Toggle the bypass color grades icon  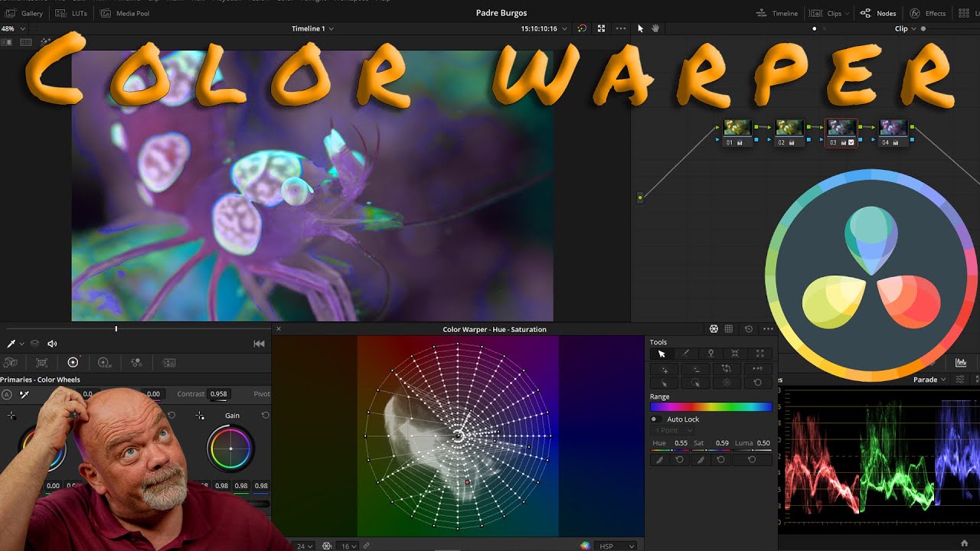[x=582, y=28]
